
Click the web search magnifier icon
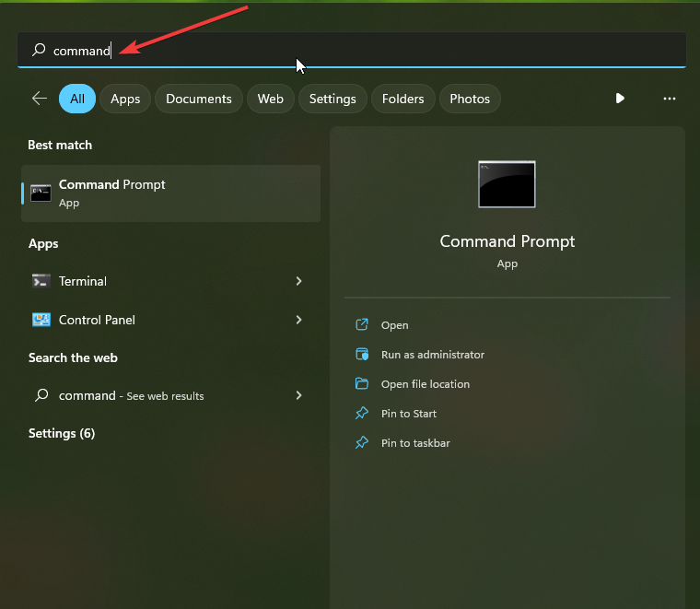[x=41, y=394]
